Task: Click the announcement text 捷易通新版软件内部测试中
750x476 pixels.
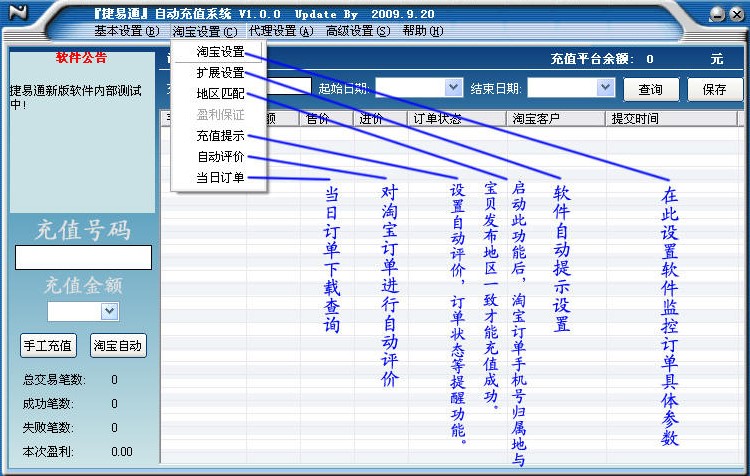Action: (x=76, y=97)
